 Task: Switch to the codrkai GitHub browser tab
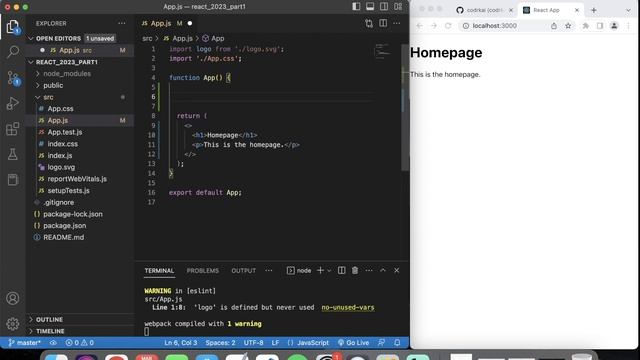pyautogui.click(x=484, y=10)
